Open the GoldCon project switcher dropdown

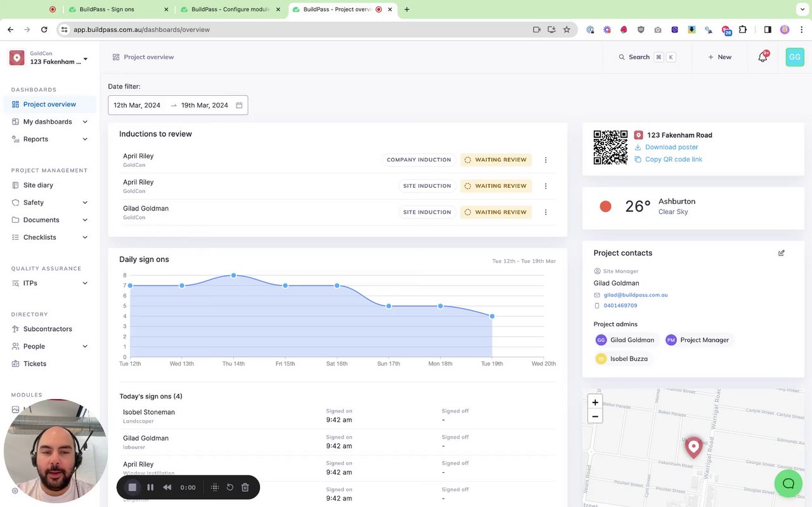click(x=49, y=58)
